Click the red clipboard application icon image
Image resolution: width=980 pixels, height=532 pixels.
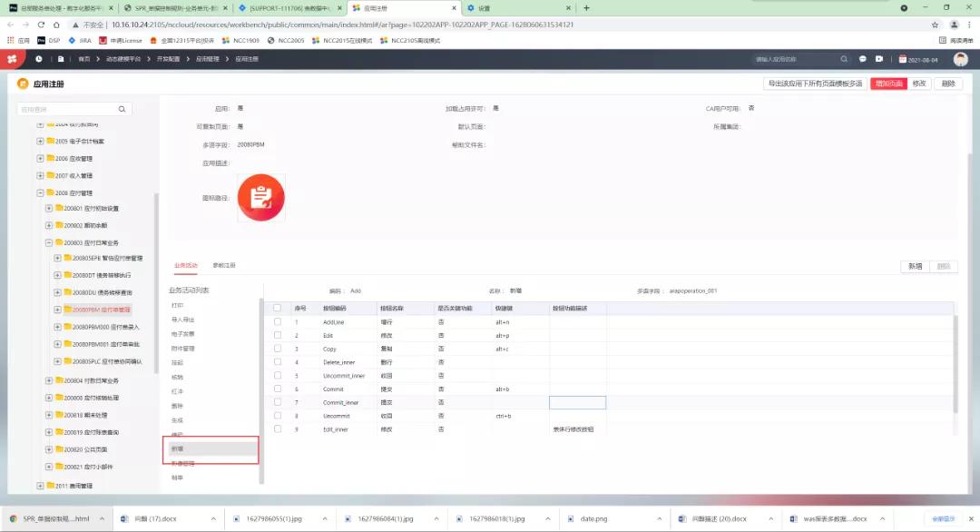(260, 198)
